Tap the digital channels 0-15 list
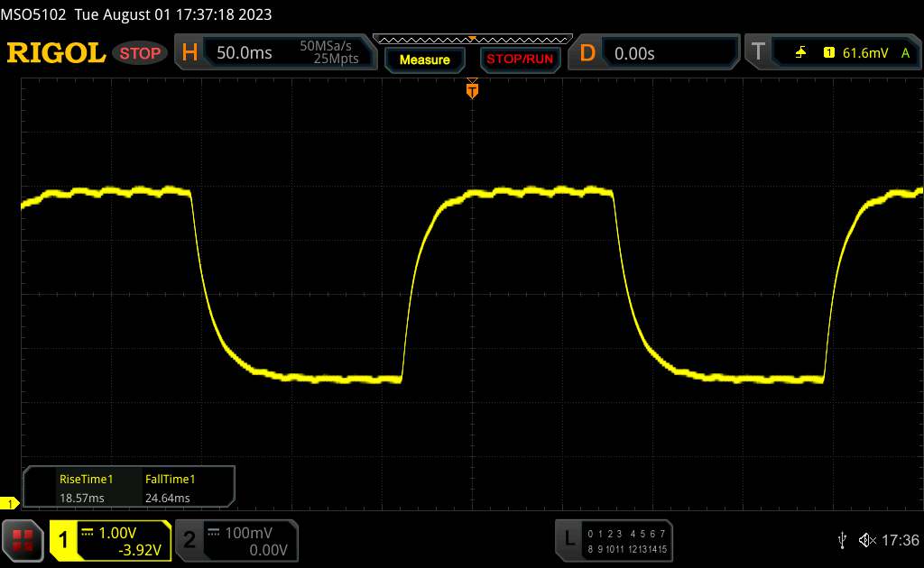The image size is (924, 568). (627, 542)
